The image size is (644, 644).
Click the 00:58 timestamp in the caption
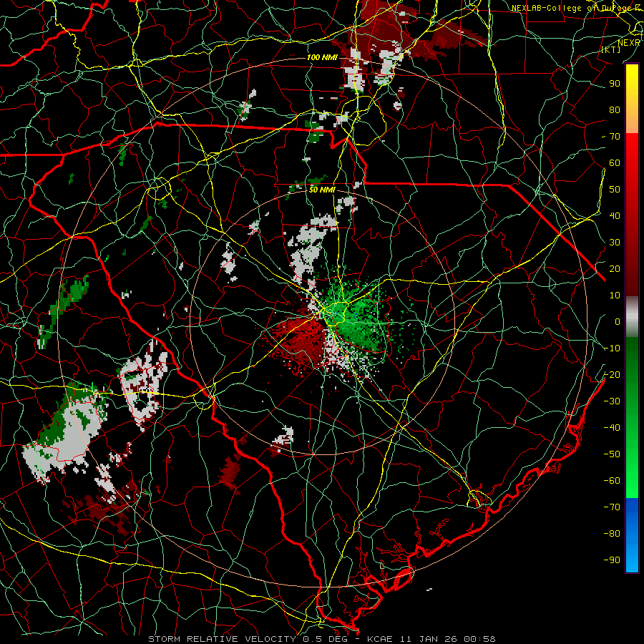coord(479,639)
